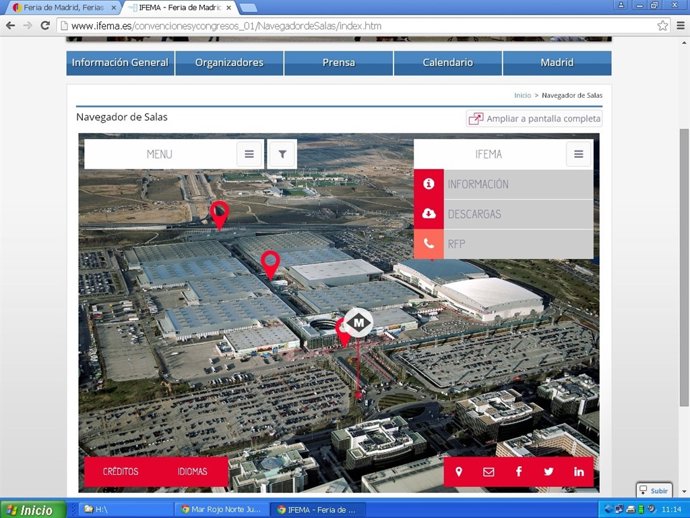Open the Calendario navigation tab
Viewport: 690px width, 518px height.
(447, 63)
